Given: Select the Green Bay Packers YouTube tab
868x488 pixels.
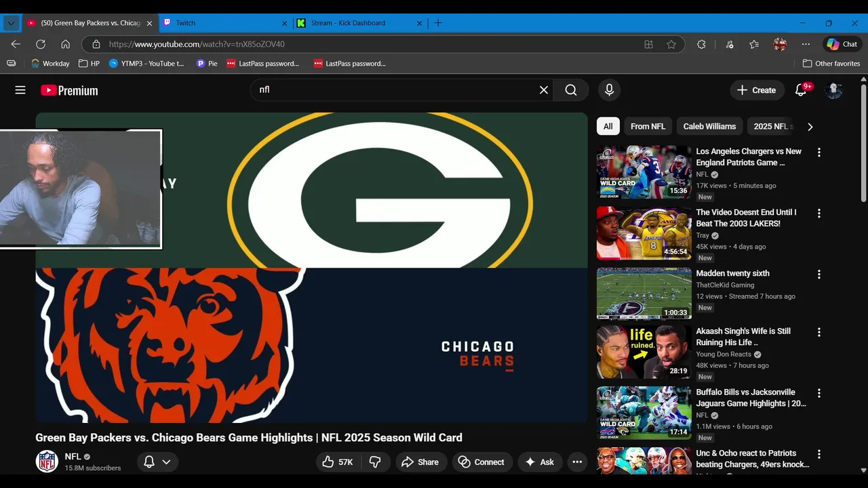Looking at the screenshot, I should pos(90,23).
